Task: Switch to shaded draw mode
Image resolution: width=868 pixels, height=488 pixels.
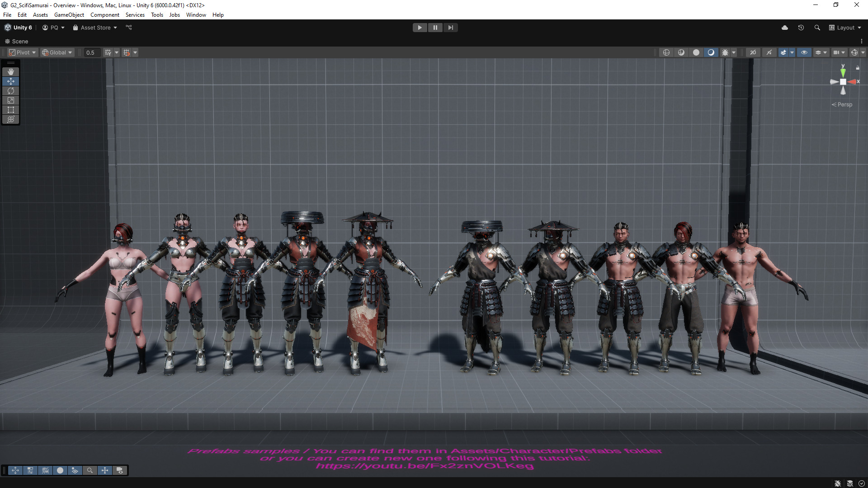Action: pos(711,52)
